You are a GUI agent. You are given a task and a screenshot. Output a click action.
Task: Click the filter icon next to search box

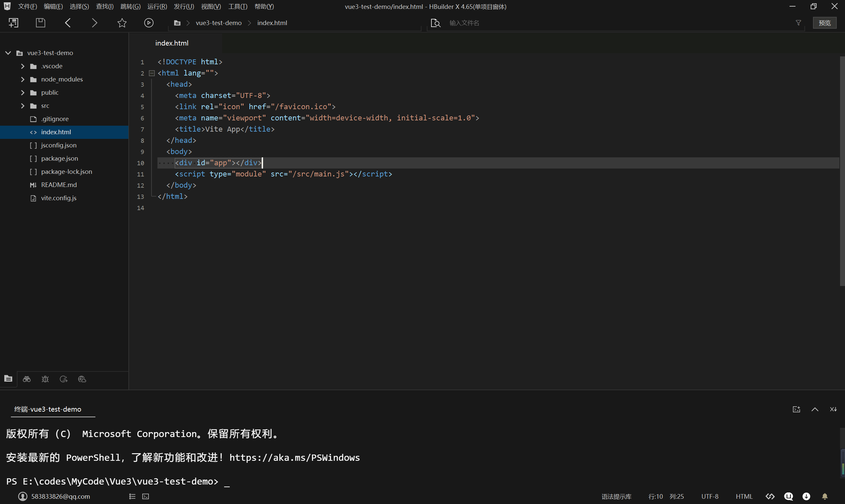pos(798,23)
